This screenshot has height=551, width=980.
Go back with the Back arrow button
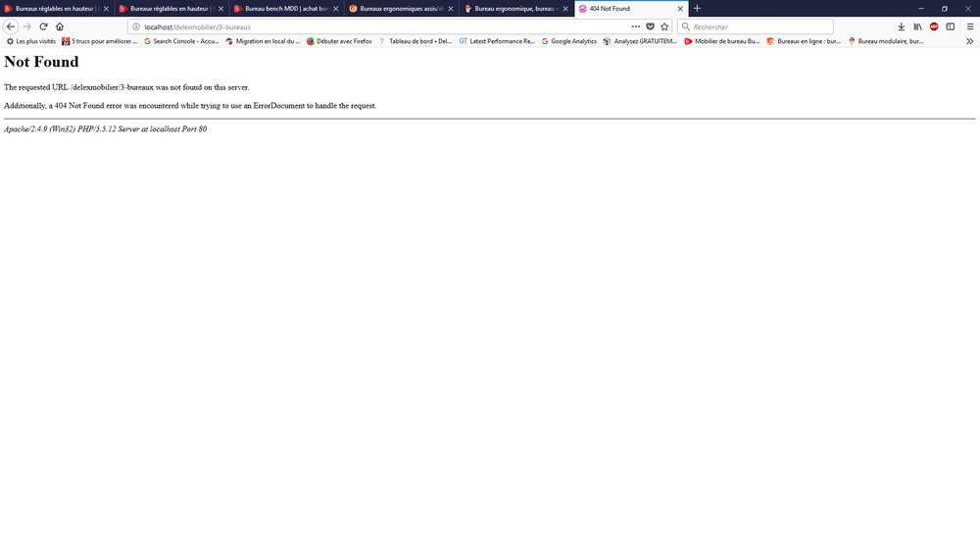11,26
